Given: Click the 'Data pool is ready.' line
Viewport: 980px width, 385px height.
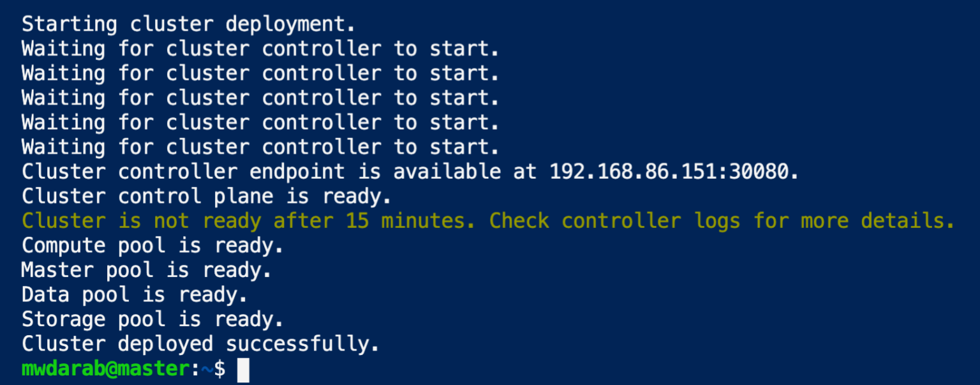Looking at the screenshot, I should tap(135, 294).
